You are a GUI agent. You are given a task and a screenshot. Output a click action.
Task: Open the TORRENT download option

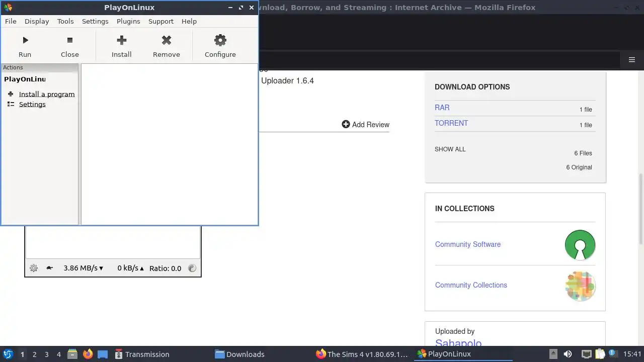[451, 123]
